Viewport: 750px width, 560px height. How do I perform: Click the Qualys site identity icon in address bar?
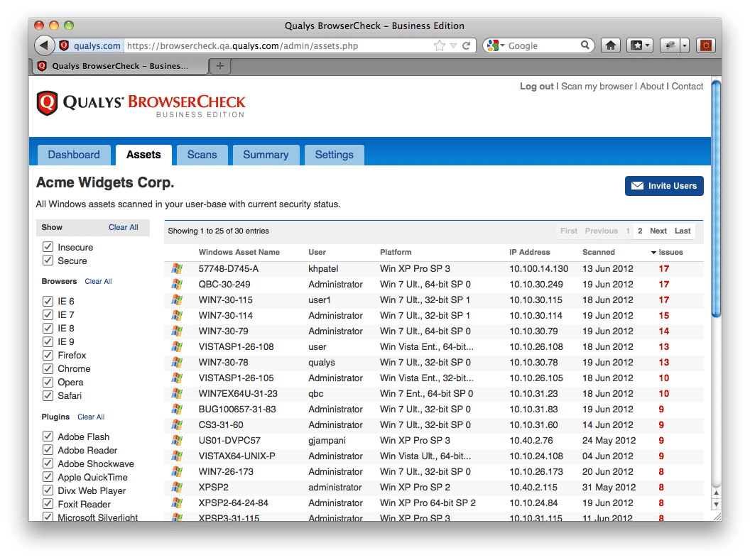64,45
